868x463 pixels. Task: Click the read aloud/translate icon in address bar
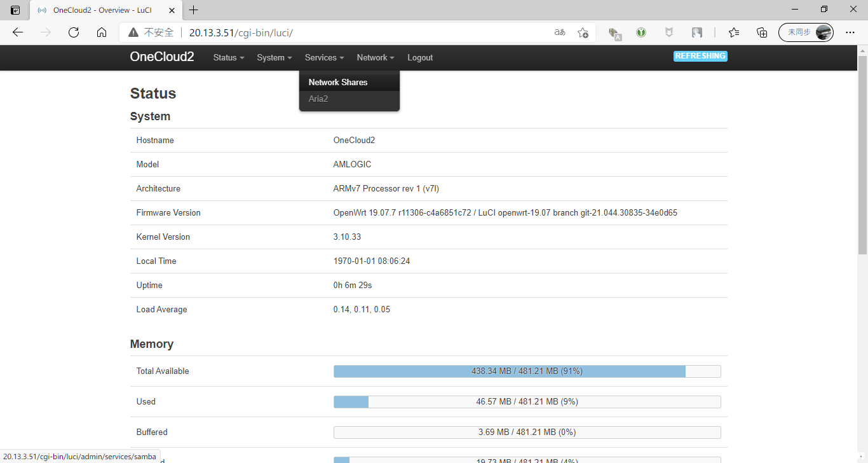click(560, 32)
